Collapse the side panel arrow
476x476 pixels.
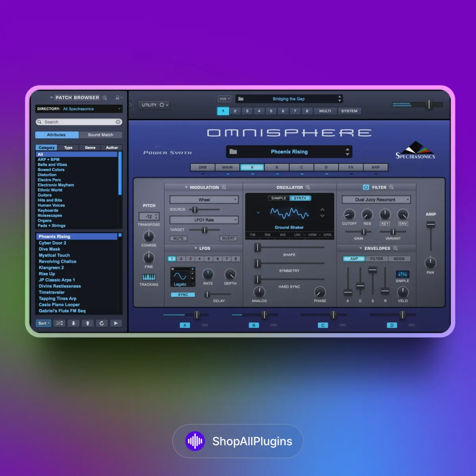coord(131,105)
